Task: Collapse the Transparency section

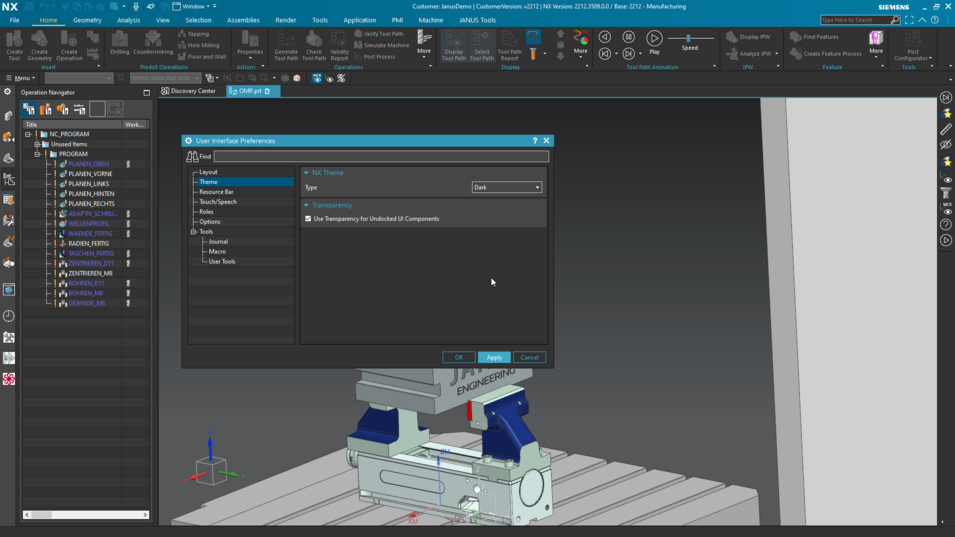Action: coord(306,205)
